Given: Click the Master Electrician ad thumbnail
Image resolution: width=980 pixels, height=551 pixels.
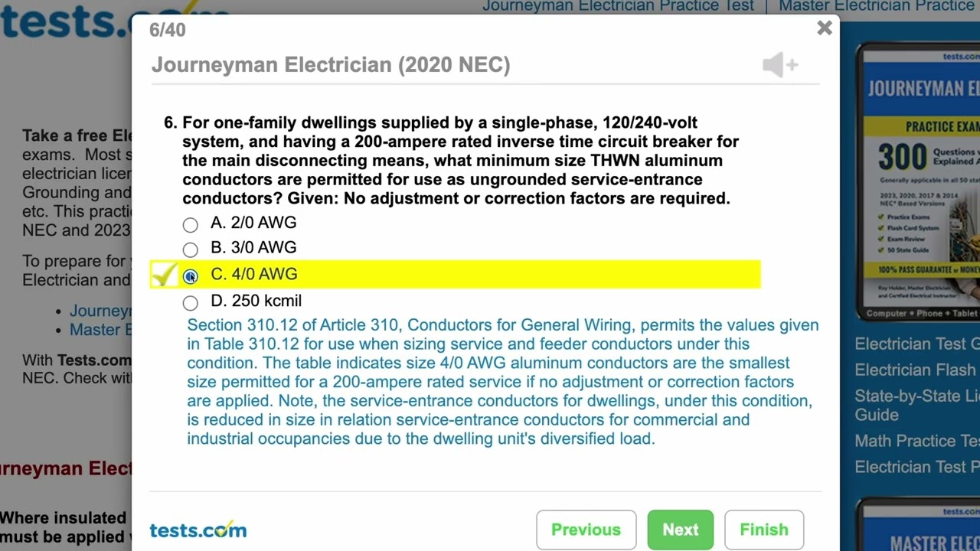Looking at the screenshot, I should (919, 527).
